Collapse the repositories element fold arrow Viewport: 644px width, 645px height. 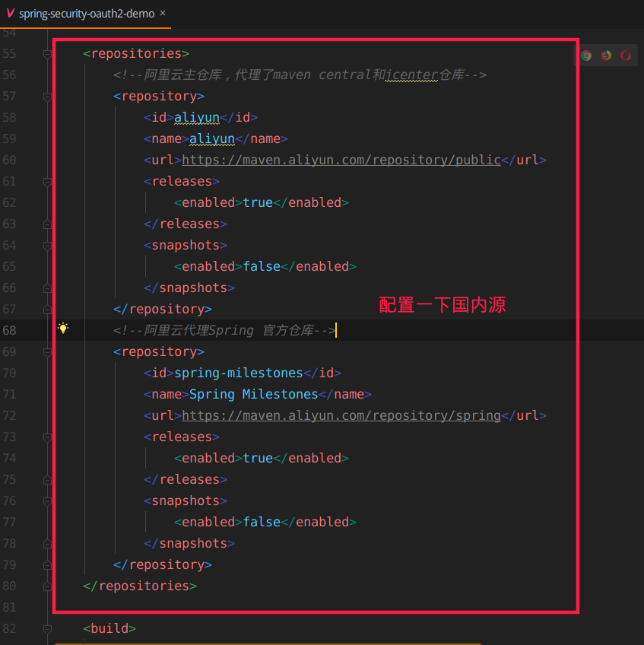tap(47, 53)
